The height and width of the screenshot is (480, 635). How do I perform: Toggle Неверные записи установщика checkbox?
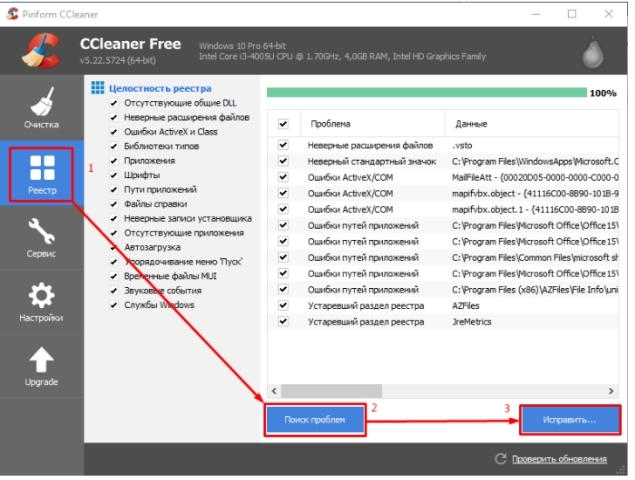pyautogui.click(x=114, y=218)
